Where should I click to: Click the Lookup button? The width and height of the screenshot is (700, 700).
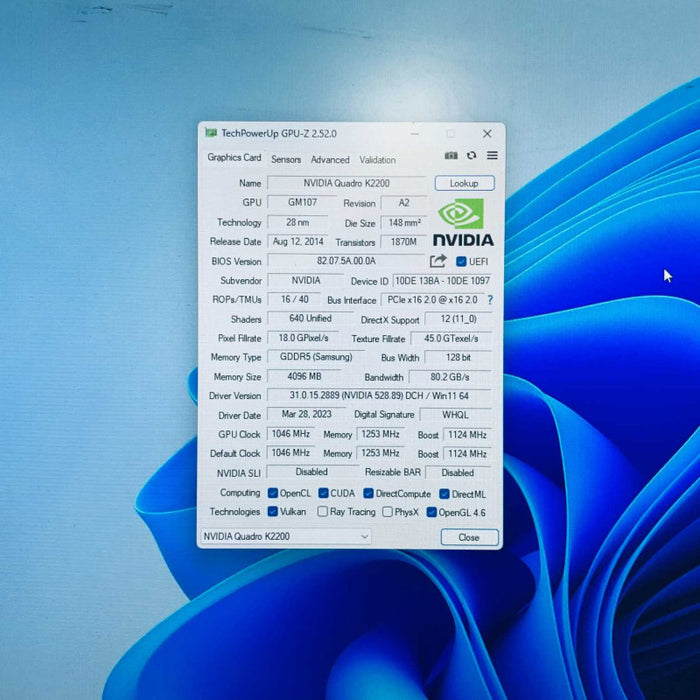click(464, 183)
